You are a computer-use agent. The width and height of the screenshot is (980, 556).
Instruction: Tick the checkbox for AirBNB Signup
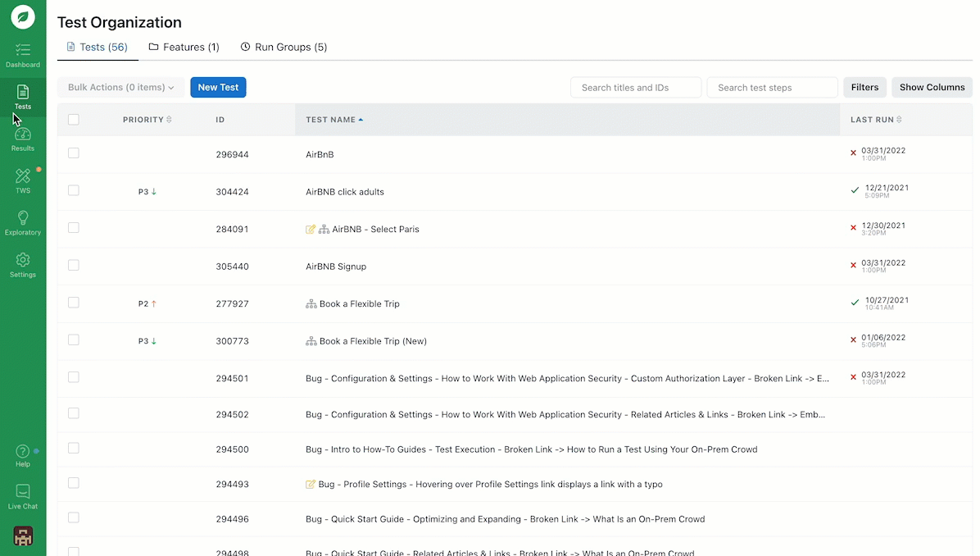point(74,265)
